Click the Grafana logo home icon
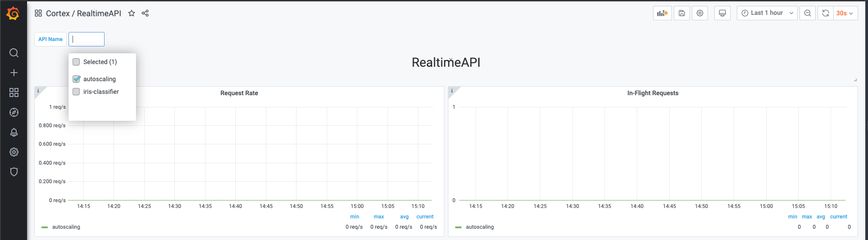Screen dimensions: 868x240 [x=13, y=14]
